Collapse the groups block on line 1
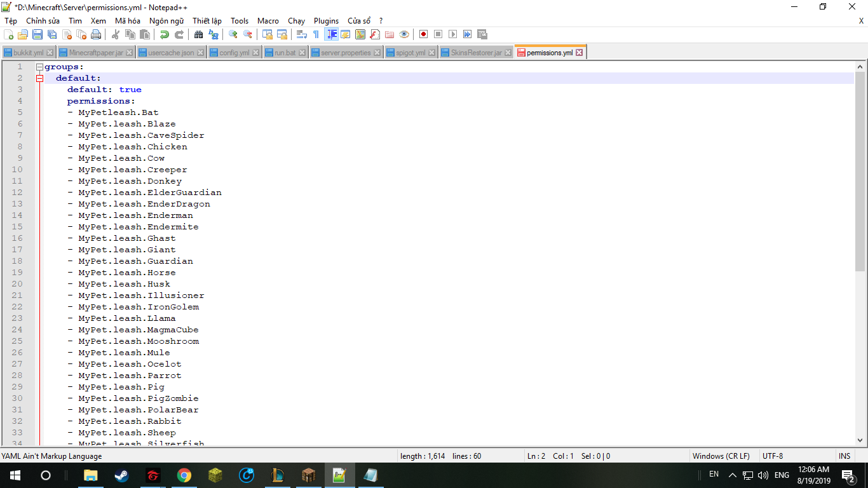868x488 pixels. pos(39,67)
